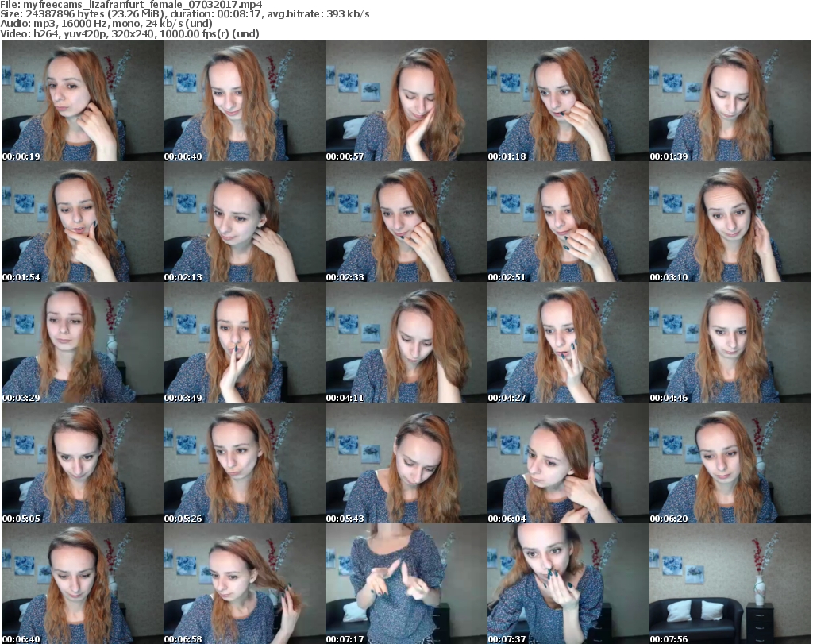The height and width of the screenshot is (644, 813).
Task: Open the frame at 00:02:51
Action: [568, 222]
